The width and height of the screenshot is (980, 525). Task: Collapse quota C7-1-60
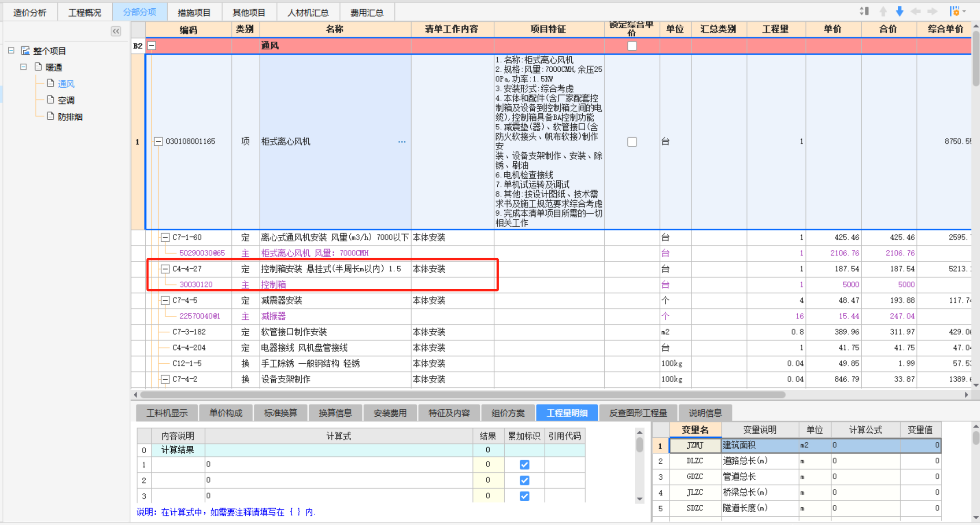(165, 238)
